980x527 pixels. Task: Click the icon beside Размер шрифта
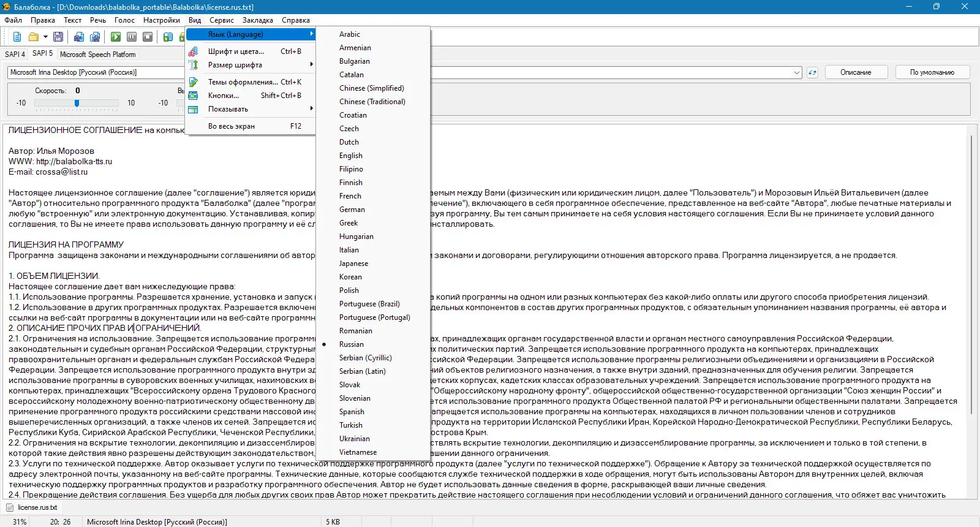194,65
